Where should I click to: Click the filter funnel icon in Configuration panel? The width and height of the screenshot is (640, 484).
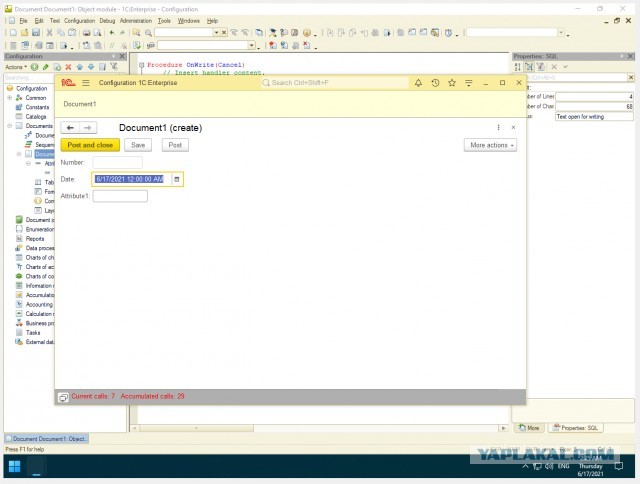[114, 67]
